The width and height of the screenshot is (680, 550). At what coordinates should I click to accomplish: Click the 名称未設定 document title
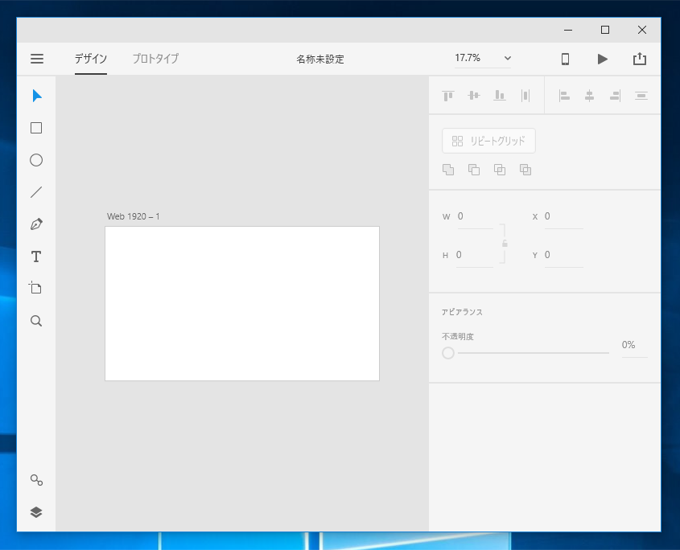320,59
